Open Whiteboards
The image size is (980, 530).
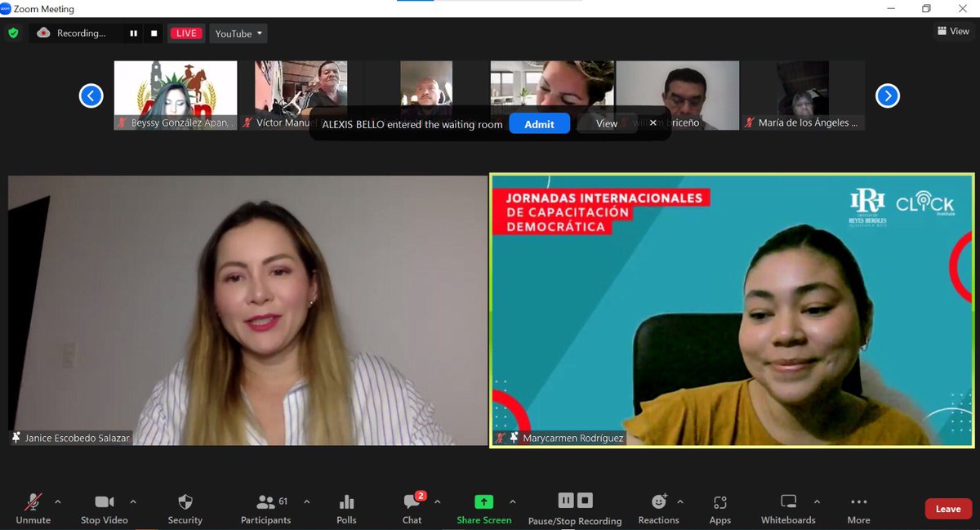788,509
